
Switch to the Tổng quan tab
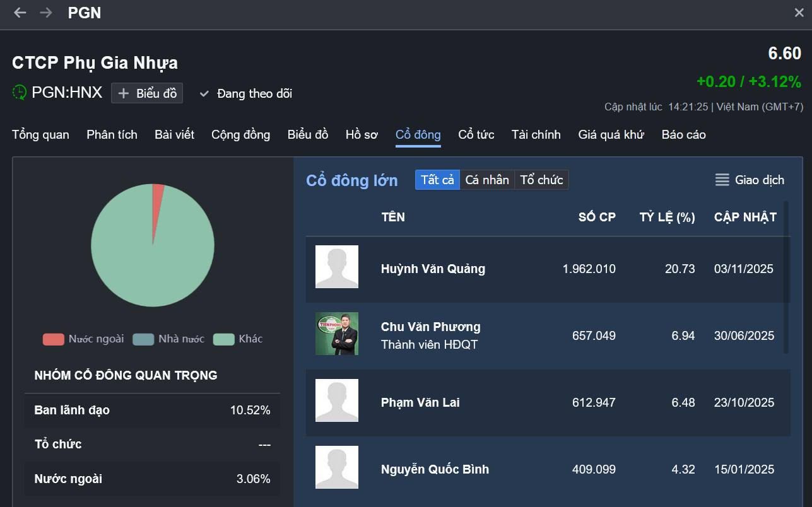[x=40, y=134]
